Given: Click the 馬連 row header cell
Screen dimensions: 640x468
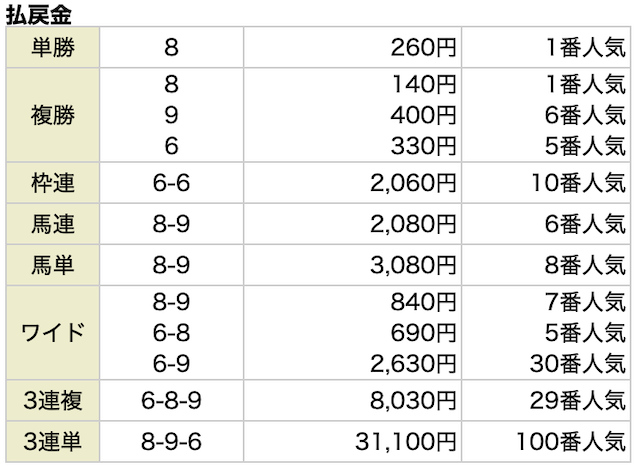Looking at the screenshot, I should click(53, 224).
